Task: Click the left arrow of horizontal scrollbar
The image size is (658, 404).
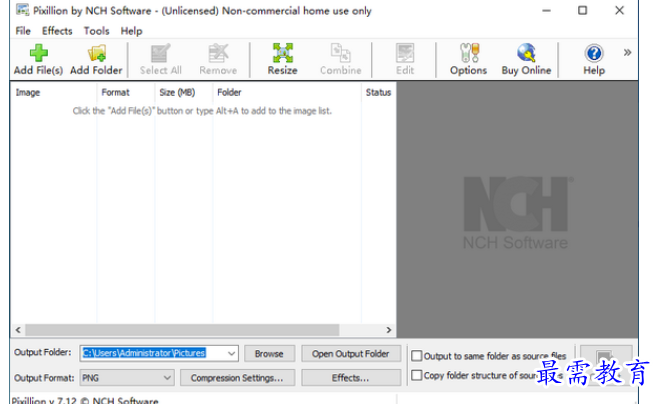Action: click(18, 330)
